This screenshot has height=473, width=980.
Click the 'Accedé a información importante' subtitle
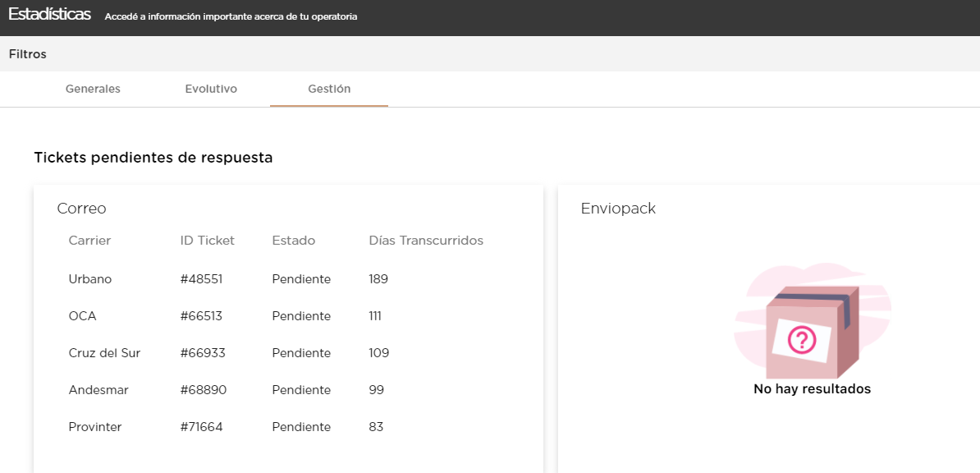click(231, 17)
